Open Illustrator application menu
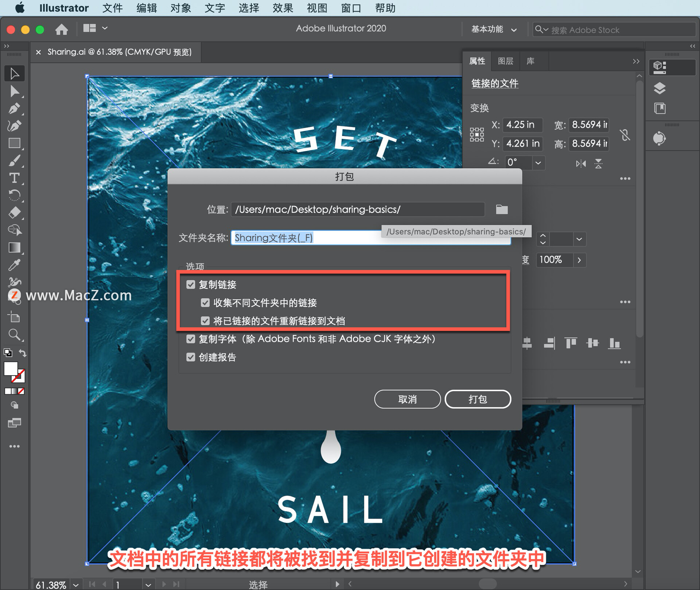This screenshot has width=700, height=590. (x=64, y=8)
